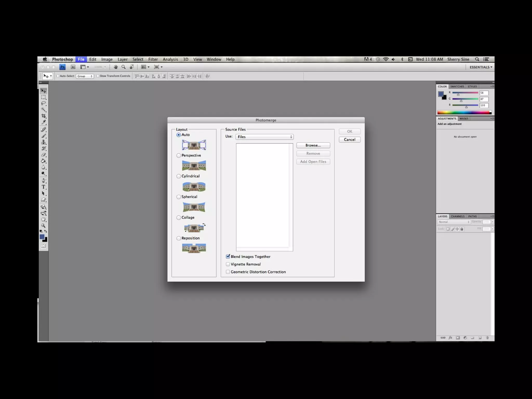The image size is (532, 399).
Task: Select the Perspective layout option
Action: tap(179, 155)
